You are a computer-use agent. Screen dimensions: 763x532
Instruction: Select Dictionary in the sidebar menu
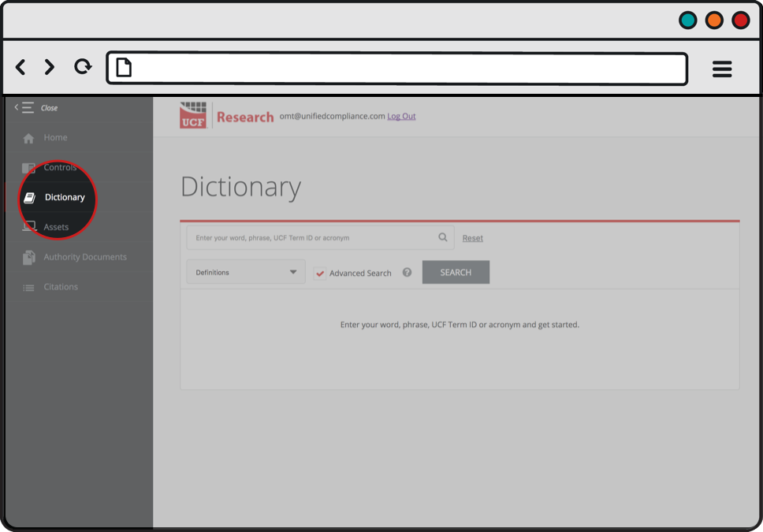coord(66,197)
